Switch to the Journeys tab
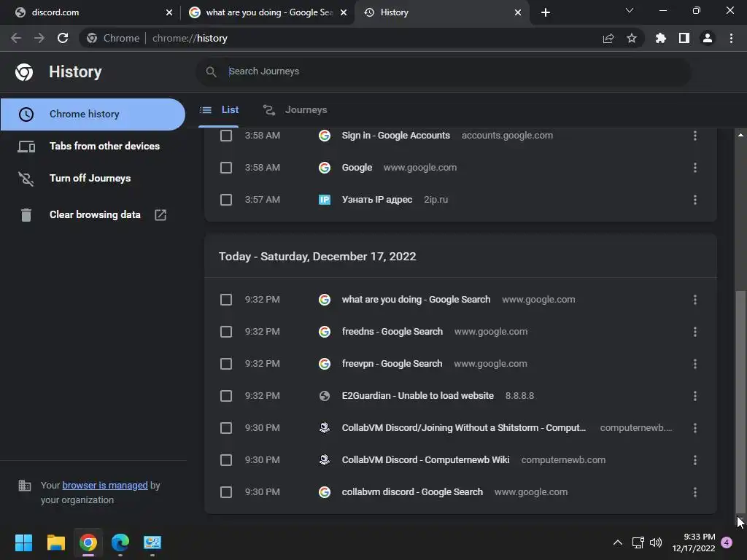Screen dimensions: 747x560 coord(295,110)
